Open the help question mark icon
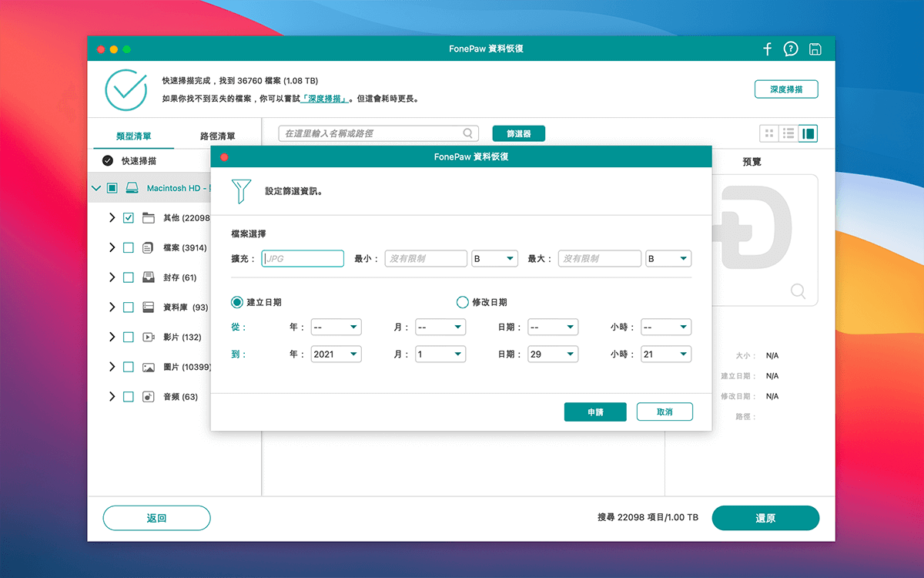The image size is (924, 578). coord(791,49)
